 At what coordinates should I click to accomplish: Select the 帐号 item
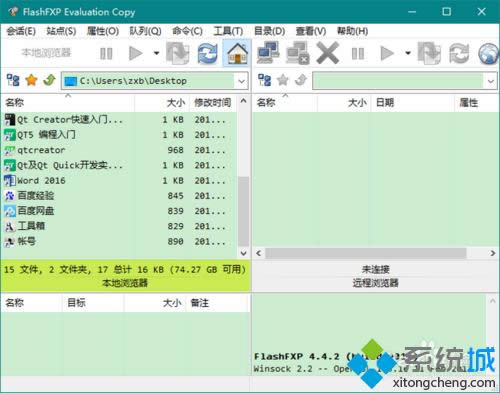coord(120,242)
